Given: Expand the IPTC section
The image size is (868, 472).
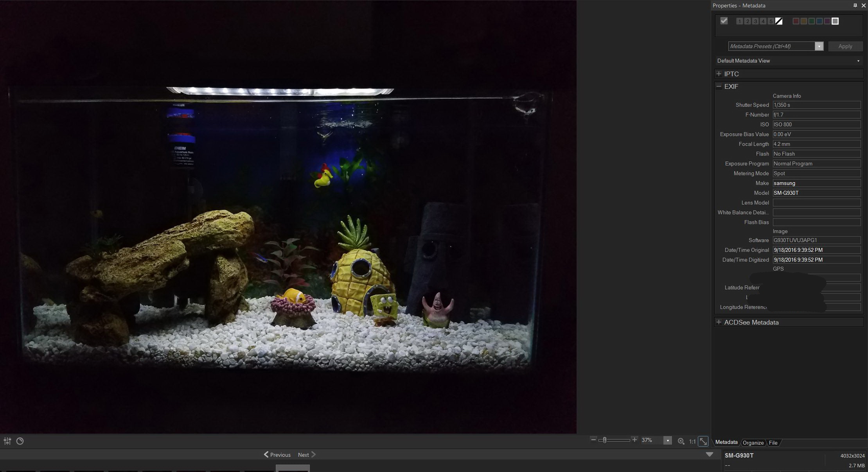Looking at the screenshot, I should click(x=719, y=74).
